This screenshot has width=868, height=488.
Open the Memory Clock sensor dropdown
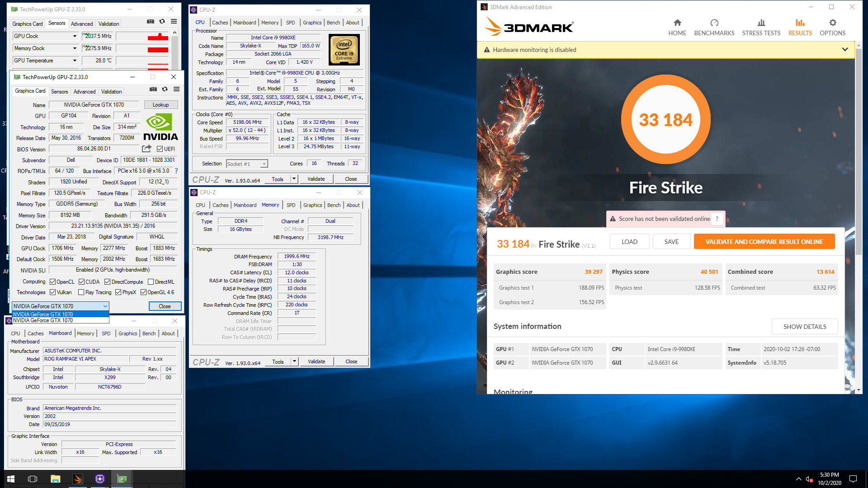click(75, 48)
